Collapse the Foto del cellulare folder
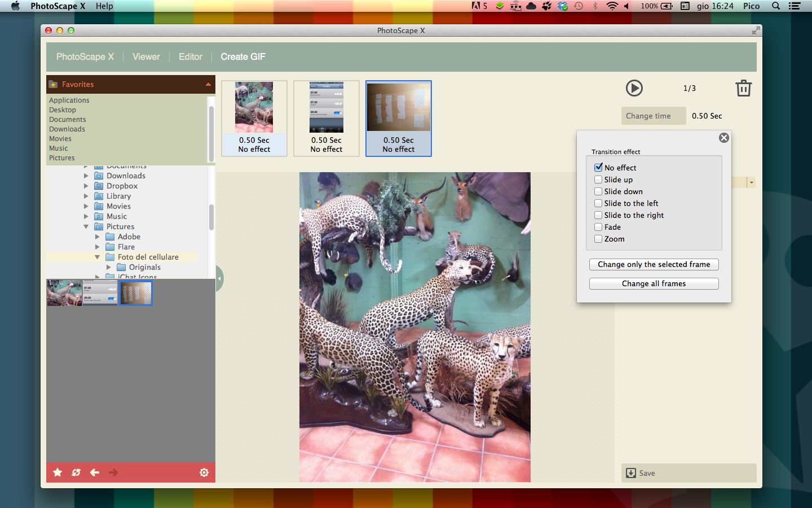812x508 pixels. click(x=97, y=257)
